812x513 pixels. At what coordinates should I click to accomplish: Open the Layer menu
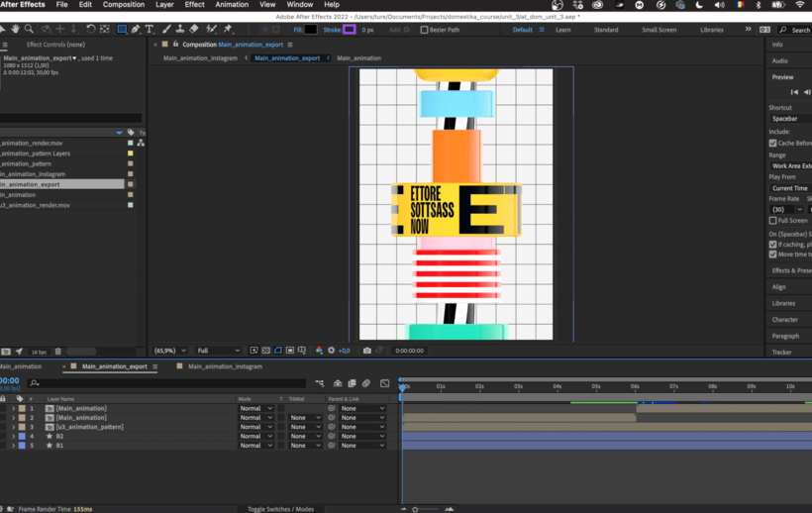click(x=164, y=5)
